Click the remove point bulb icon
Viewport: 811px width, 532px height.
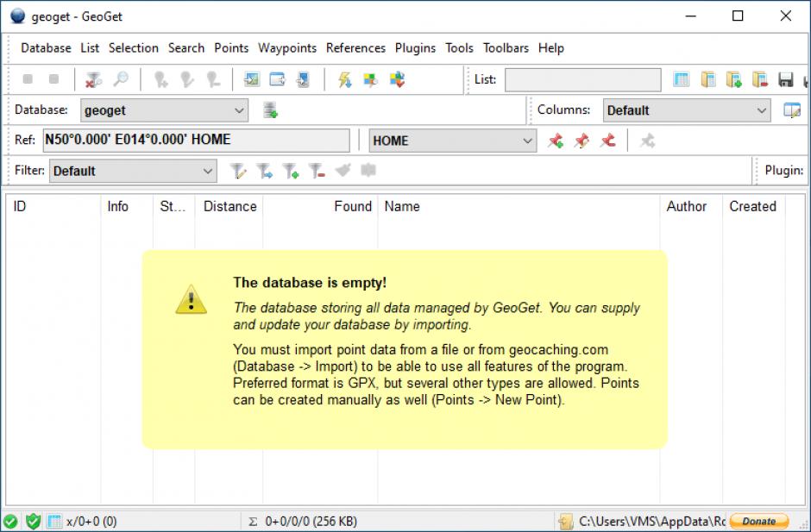point(213,79)
